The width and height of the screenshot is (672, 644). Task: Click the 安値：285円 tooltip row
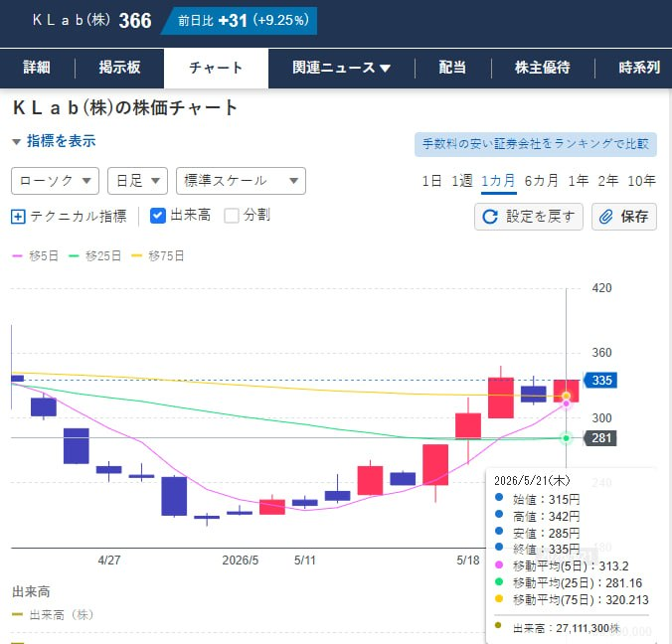(x=538, y=533)
